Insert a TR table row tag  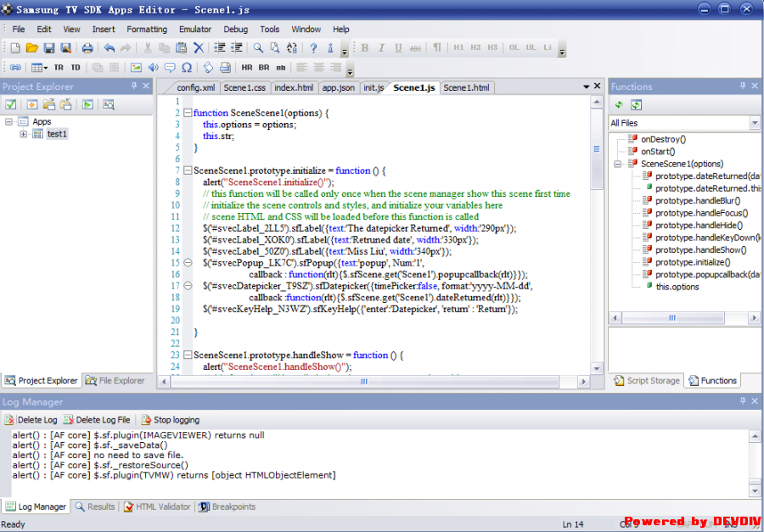(59, 67)
